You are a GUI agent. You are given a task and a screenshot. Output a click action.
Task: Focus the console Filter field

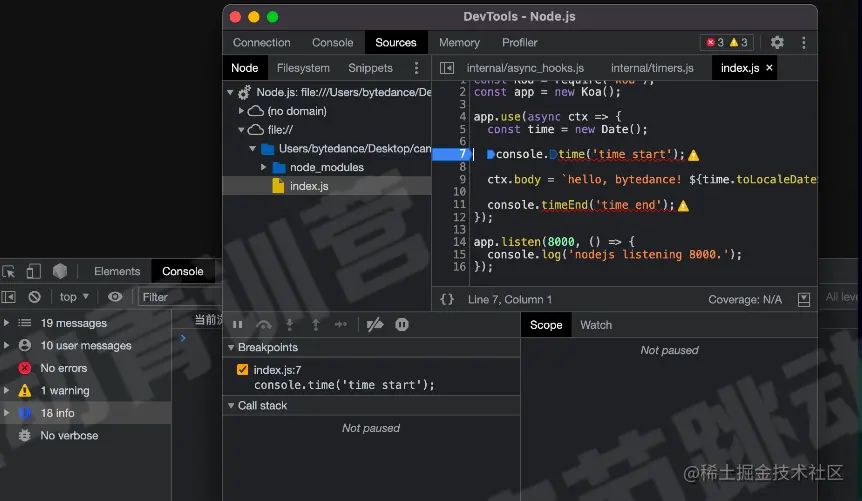(180, 297)
